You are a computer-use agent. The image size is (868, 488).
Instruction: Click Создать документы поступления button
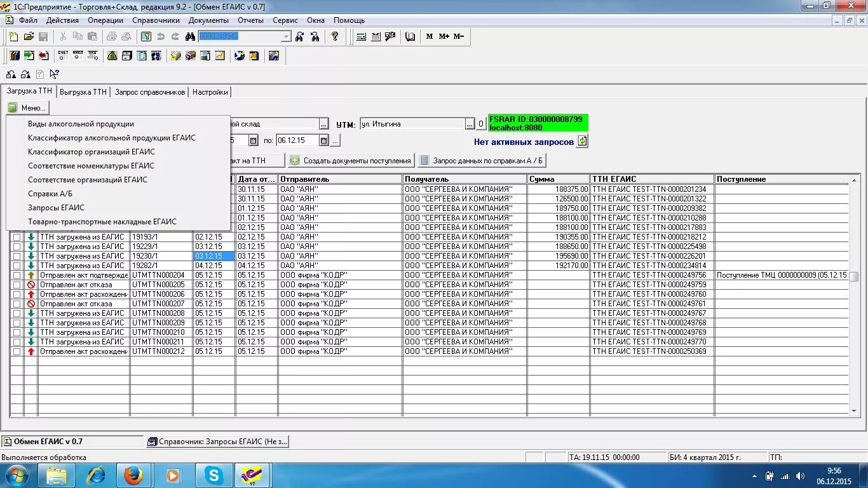351,161
